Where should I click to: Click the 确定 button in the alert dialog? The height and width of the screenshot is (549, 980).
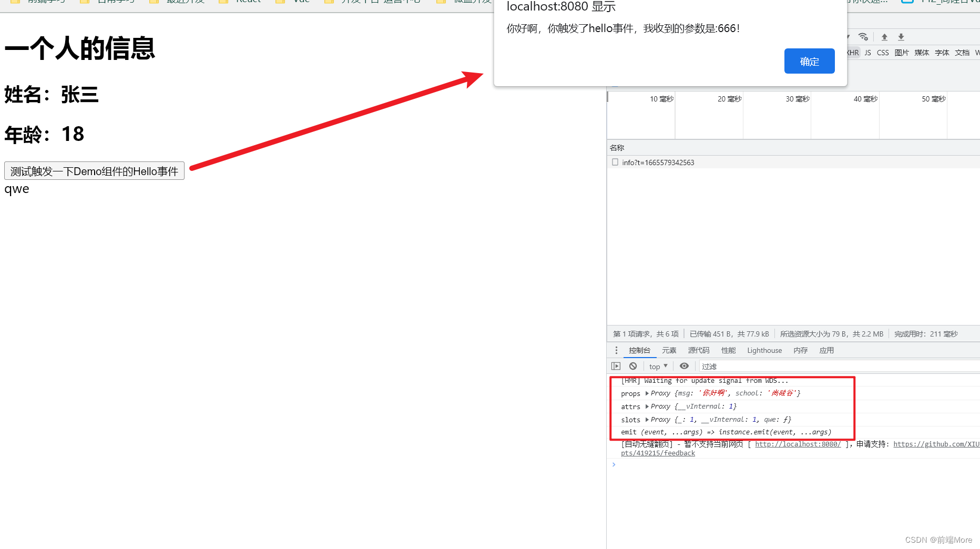coord(809,61)
